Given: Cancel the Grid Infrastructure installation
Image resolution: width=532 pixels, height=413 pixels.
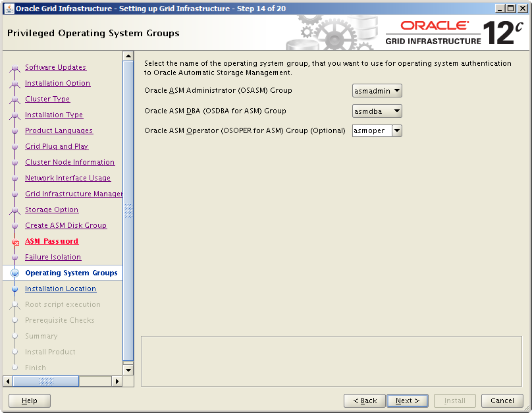Looking at the screenshot, I should click(x=502, y=400).
